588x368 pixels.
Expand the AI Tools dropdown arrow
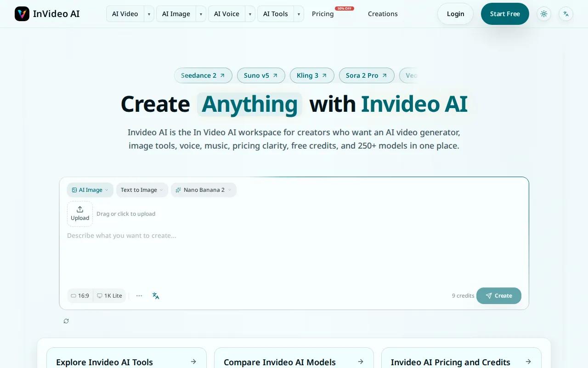coord(299,14)
